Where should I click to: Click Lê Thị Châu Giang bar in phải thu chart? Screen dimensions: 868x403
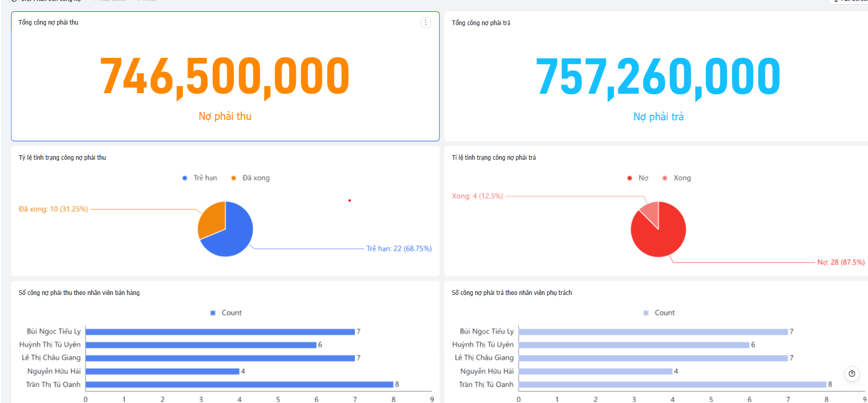tap(220, 358)
